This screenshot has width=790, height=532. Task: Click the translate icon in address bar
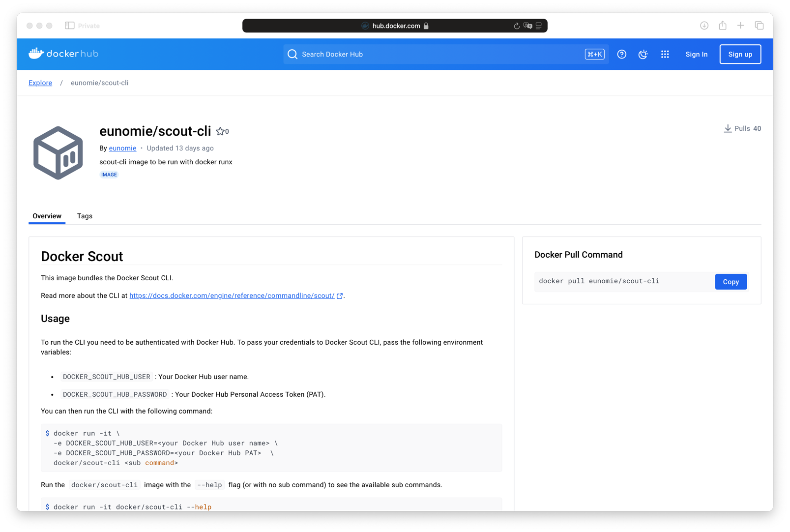click(528, 26)
